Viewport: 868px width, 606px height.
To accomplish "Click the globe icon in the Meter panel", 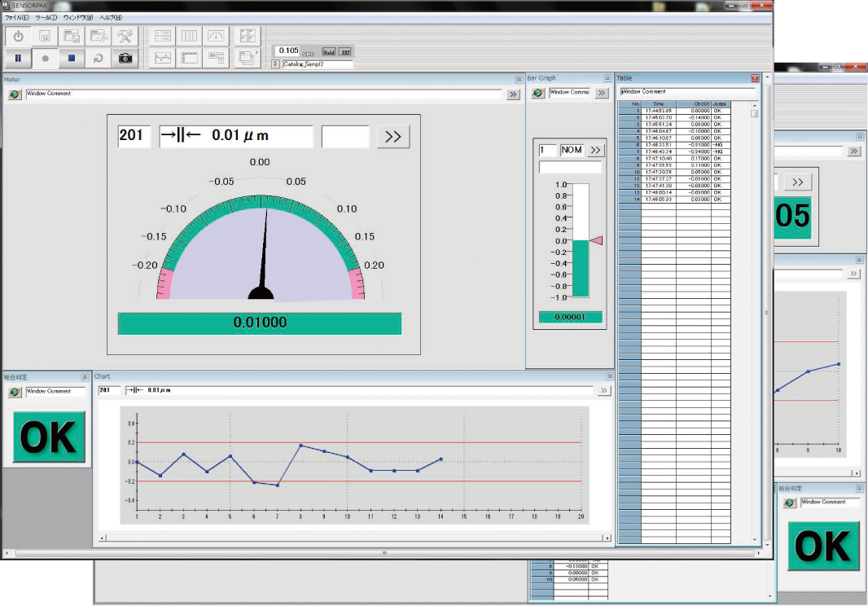I will (x=15, y=94).
